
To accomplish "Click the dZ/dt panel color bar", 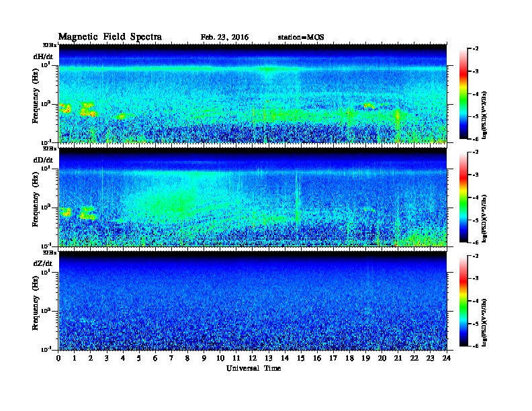I will coord(463,301).
